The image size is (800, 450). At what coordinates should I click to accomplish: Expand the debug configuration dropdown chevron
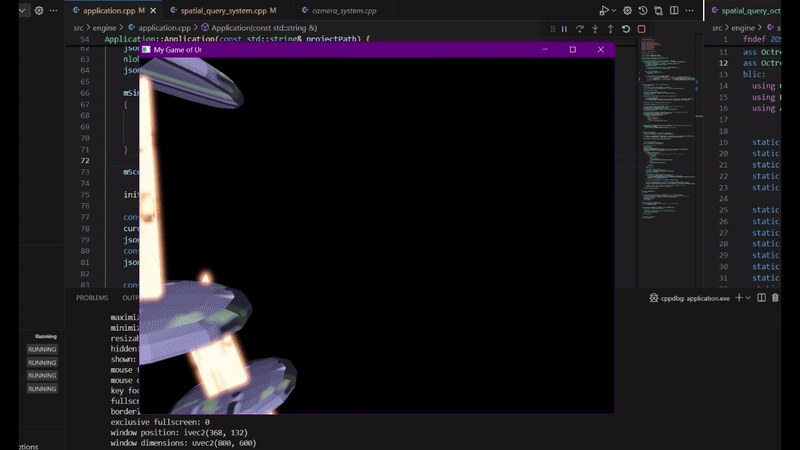click(x=22, y=10)
